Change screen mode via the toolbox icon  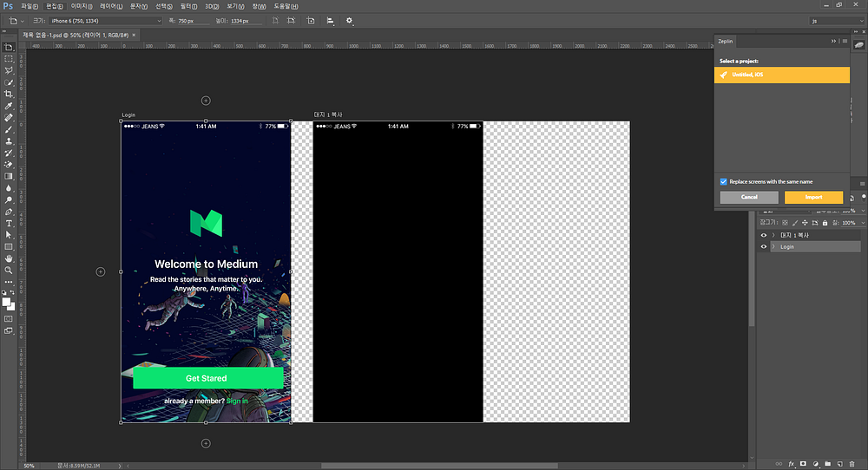pyautogui.click(x=9, y=330)
